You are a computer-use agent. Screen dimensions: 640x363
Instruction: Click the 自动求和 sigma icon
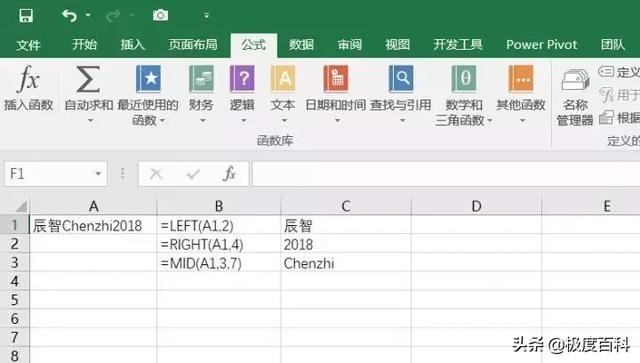88,79
